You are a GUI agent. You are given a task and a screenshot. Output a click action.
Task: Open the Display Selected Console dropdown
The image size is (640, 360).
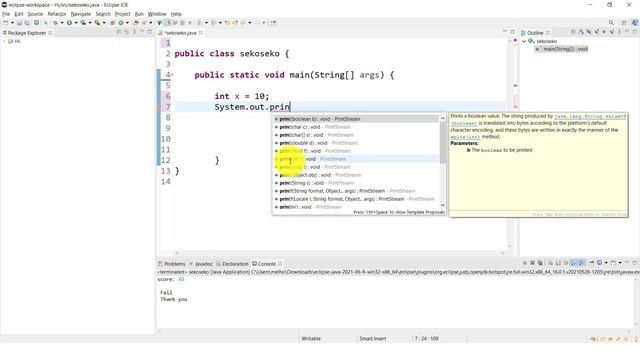606,263
